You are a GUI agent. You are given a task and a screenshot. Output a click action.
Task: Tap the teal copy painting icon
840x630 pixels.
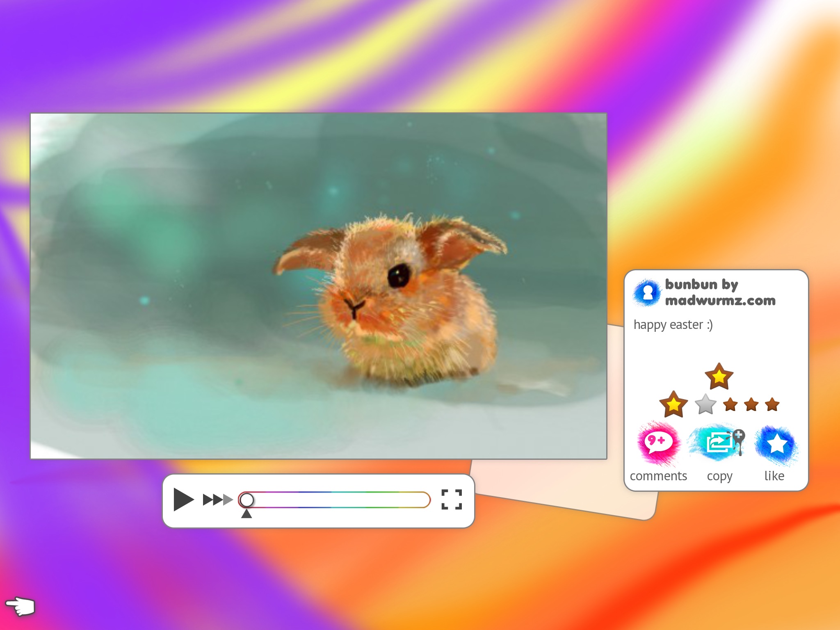coord(719,443)
